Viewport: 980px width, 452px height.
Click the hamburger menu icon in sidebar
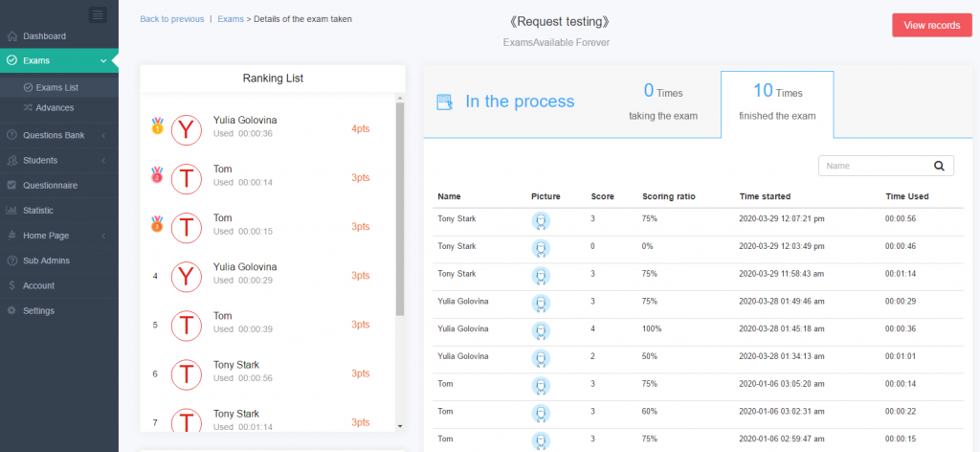(x=98, y=14)
